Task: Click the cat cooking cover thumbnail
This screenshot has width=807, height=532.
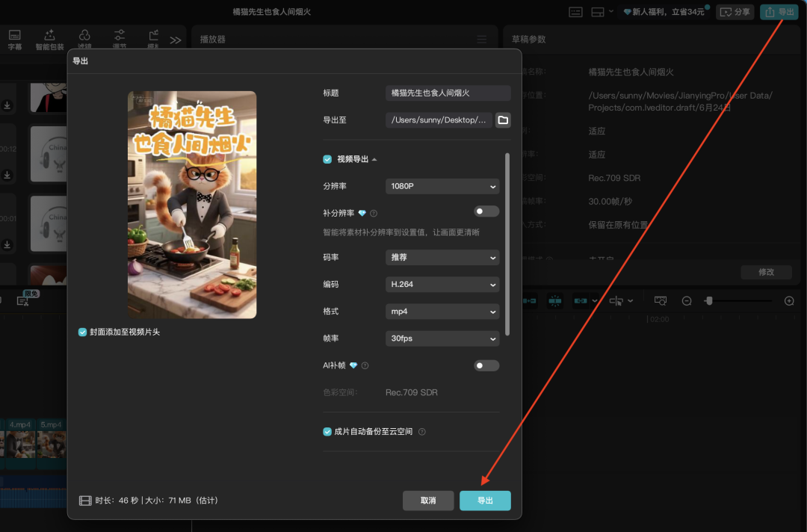Action: tap(192, 205)
